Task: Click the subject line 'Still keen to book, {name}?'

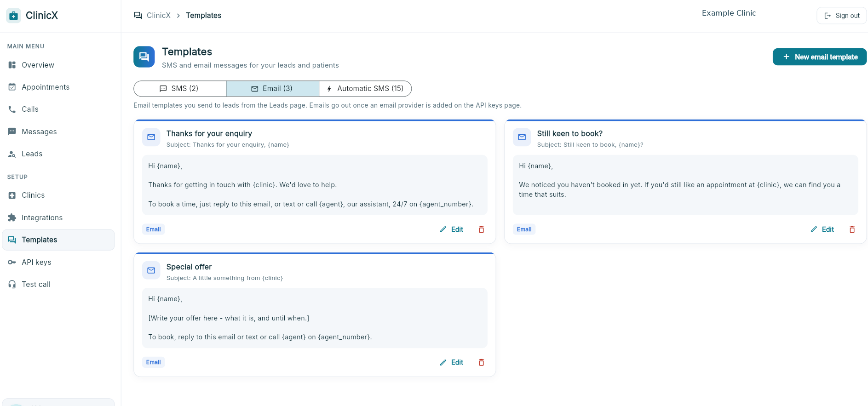Action: click(604, 145)
